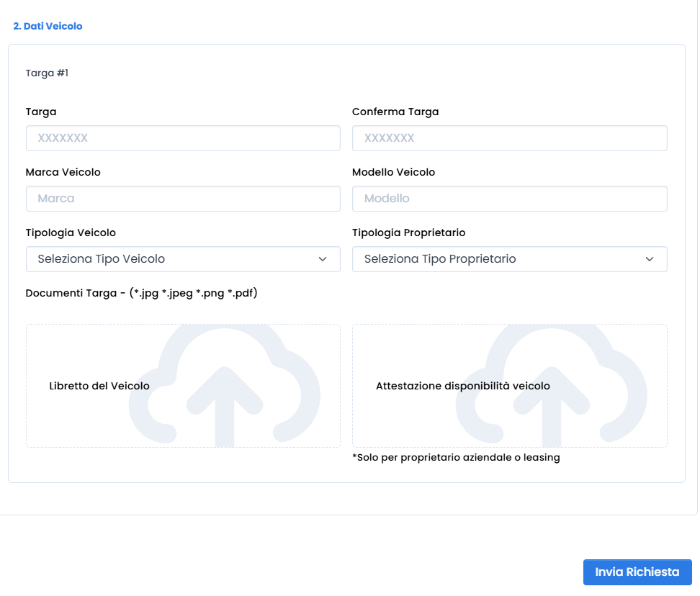Click the leasing-only note under the upload box
Viewport: 700px width, 596px height.
457,457
